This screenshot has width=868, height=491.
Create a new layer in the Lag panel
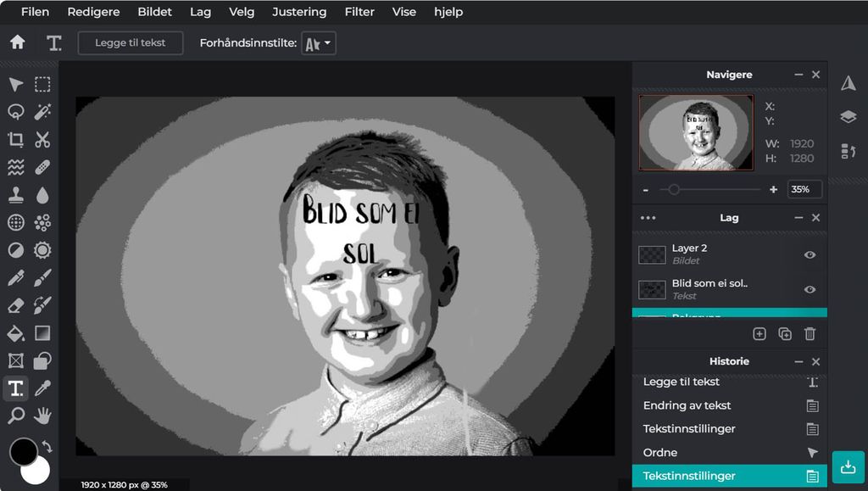pos(759,333)
